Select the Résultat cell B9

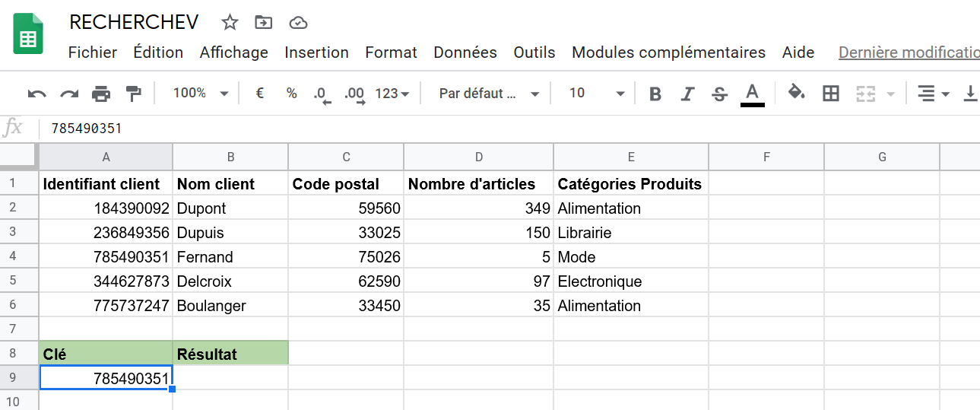[x=230, y=378]
